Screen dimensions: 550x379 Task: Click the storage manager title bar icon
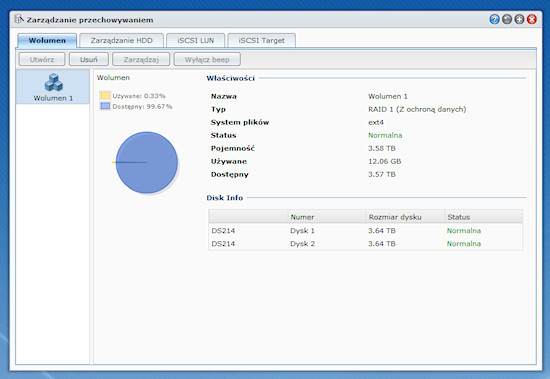(19, 19)
